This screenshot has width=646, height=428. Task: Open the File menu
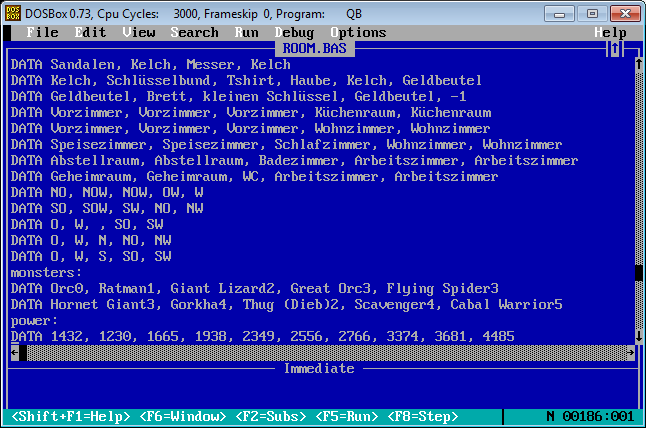43,33
